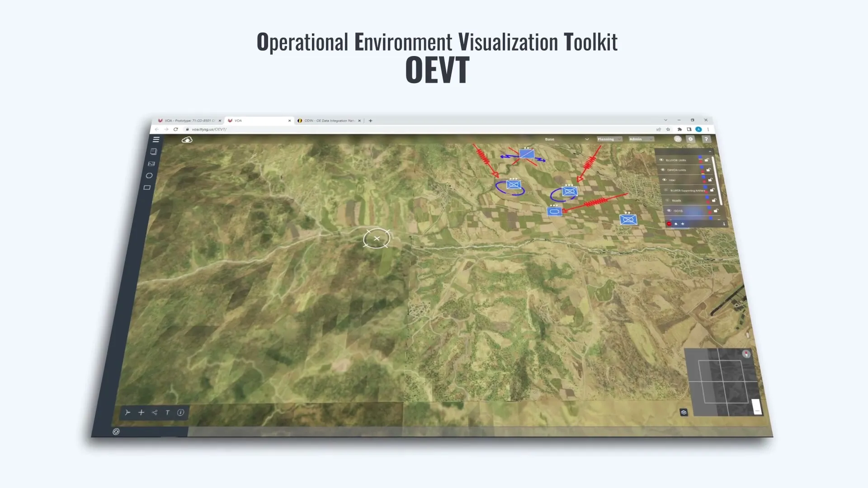868x488 pixels.
Task: Click the image icon in the left sidebar
Action: point(151,164)
